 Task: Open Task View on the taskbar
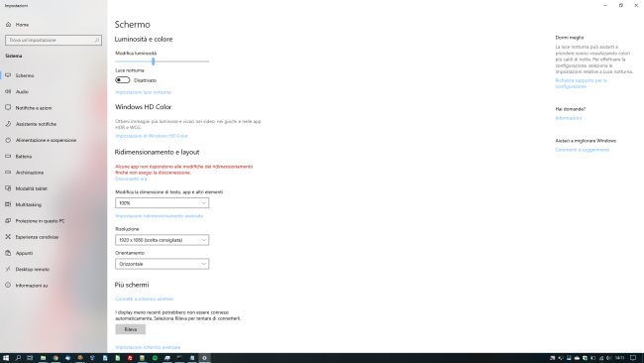[x=30, y=358]
